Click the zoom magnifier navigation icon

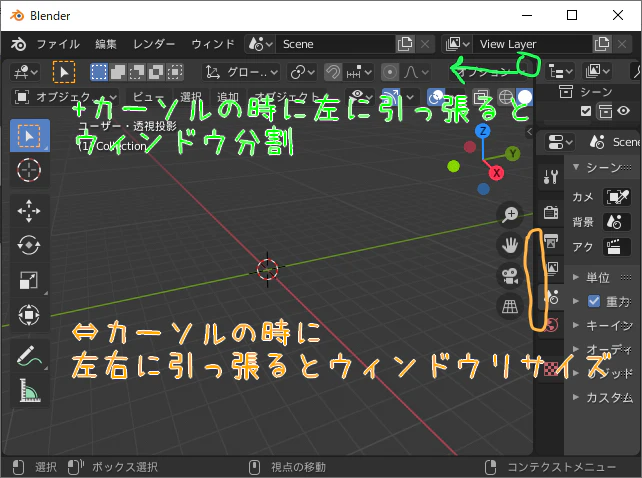[x=510, y=214]
